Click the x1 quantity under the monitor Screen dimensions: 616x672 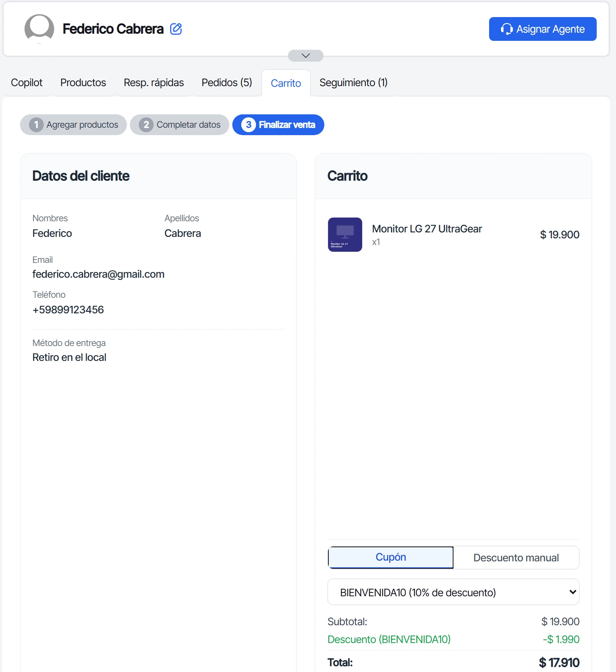coord(376,242)
